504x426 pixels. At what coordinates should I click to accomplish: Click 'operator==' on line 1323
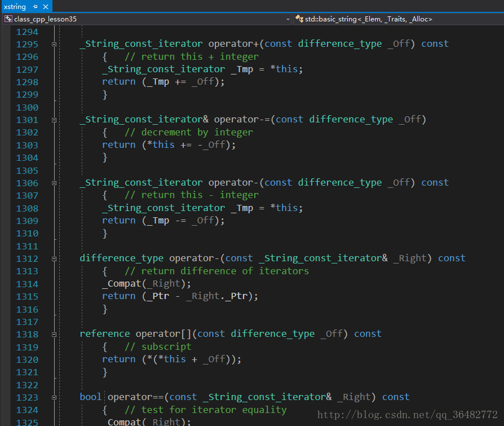coord(135,397)
